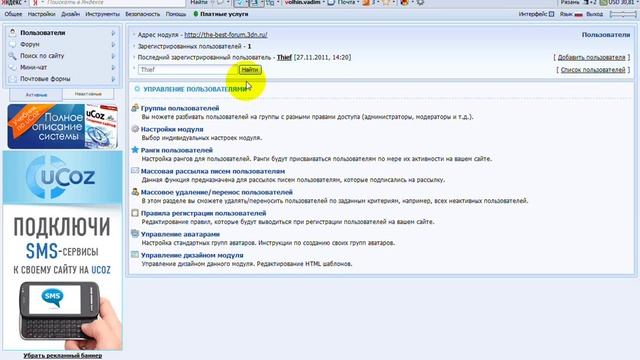Expand the Поиск по сайту arrow
This screenshot has width=640, height=360.
pyautogui.click(x=113, y=56)
